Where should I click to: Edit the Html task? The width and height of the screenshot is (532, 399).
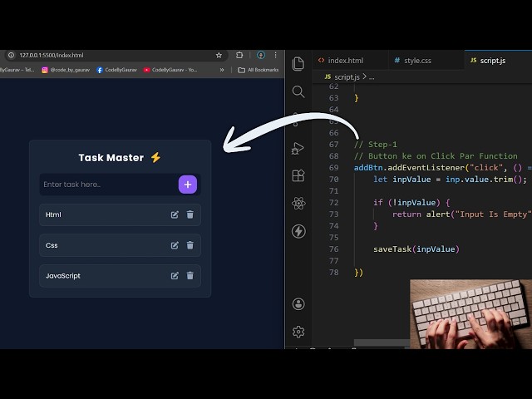click(x=175, y=214)
